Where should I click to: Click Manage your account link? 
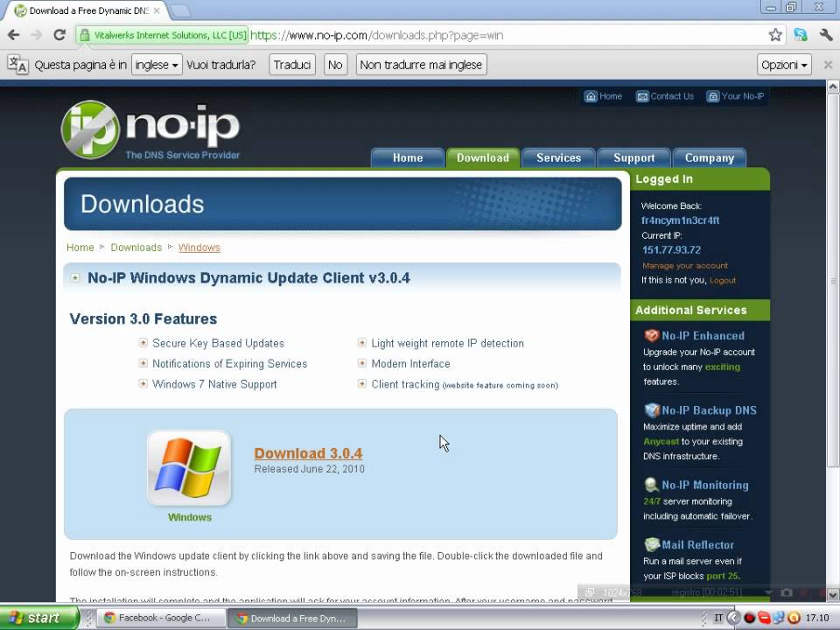(x=684, y=266)
